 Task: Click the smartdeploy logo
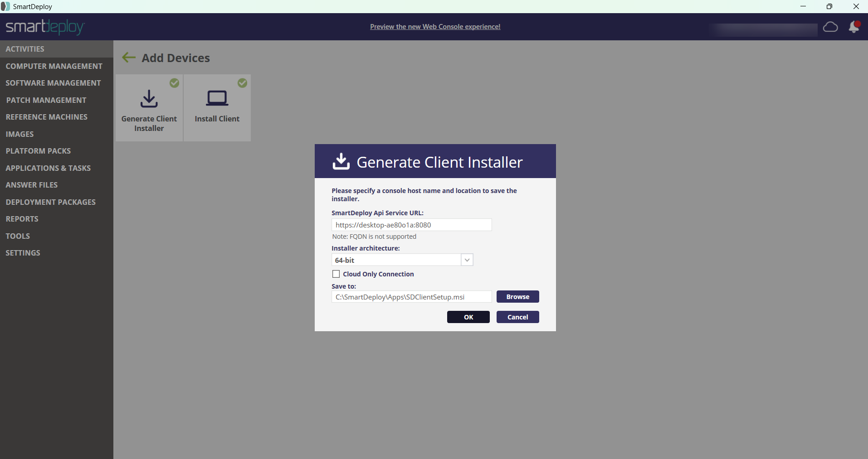tap(45, 27)
